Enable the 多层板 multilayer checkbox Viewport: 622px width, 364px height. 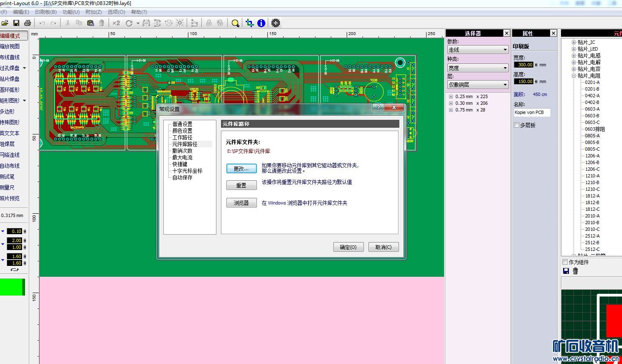[x=517, y=125]
